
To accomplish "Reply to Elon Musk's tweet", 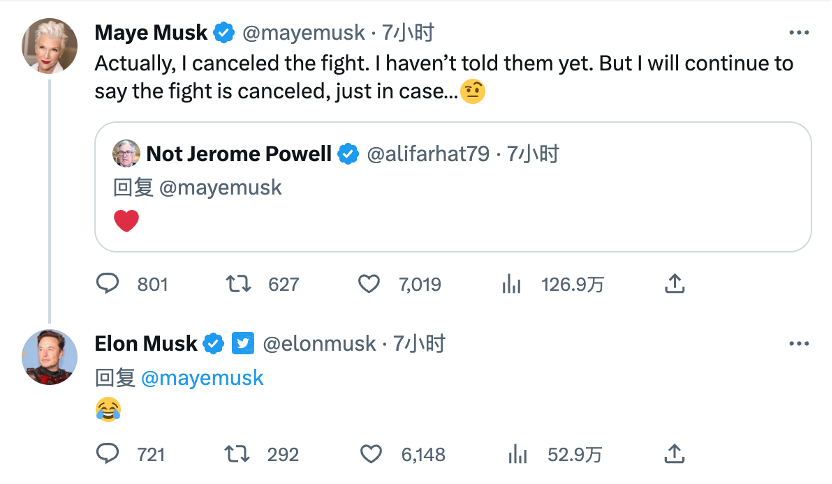I will click(x=108, y=454).
